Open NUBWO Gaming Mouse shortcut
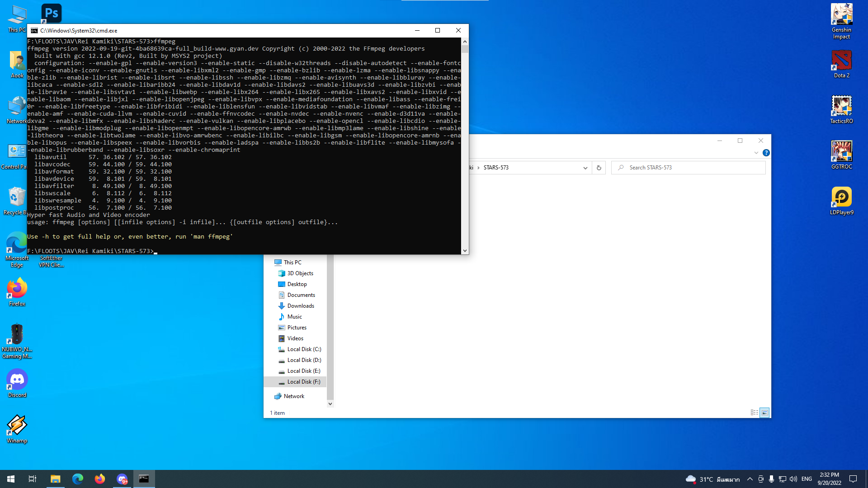Screen dimensions: 868x488 [x=17, y=341]
